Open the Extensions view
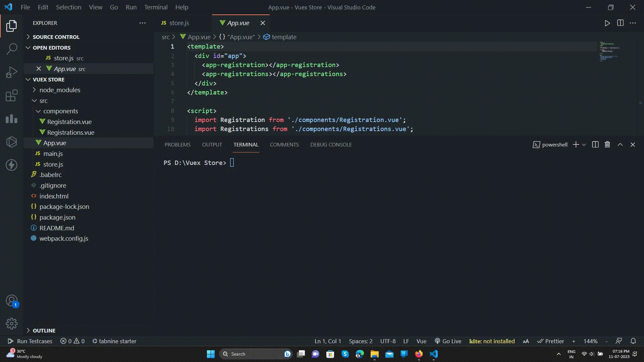The image size is (644, 362). click(x=11, y=96)
